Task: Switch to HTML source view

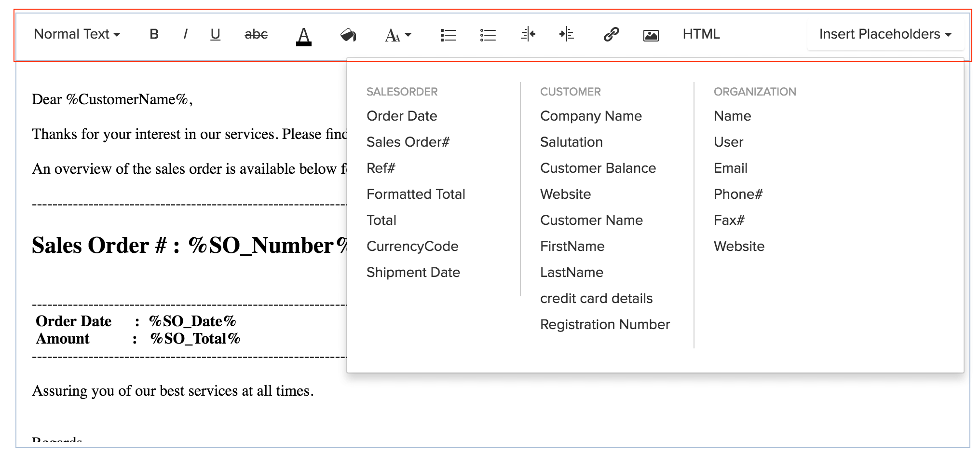Action: (701, 34)
